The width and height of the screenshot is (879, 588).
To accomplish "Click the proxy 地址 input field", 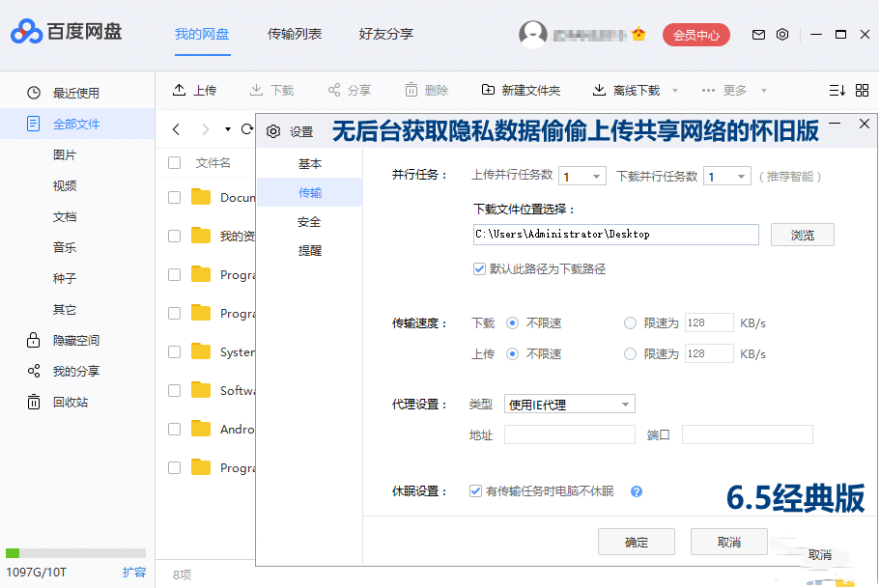I will (570, 434).
